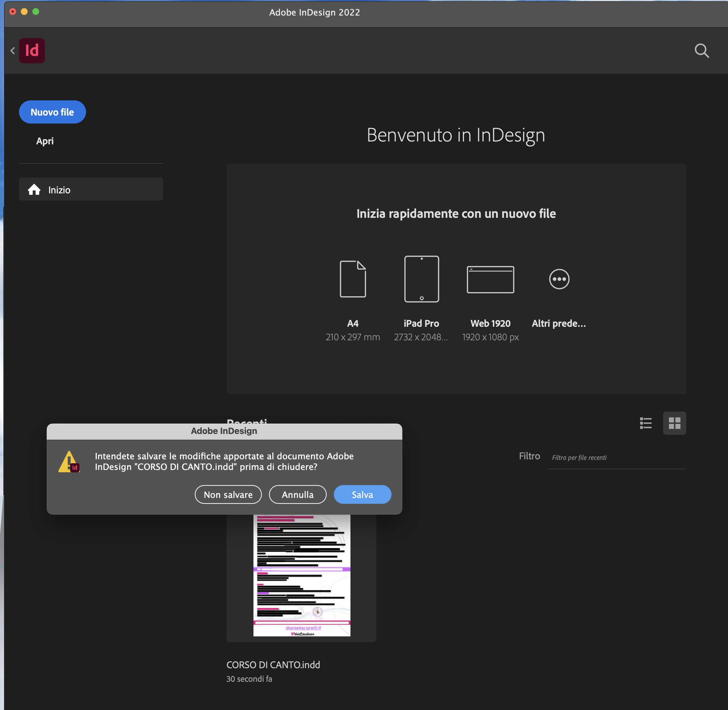The height and width of the screenshot is (710, 728).
Task: Click the Inizio home icon
Action: coord(34,190)
